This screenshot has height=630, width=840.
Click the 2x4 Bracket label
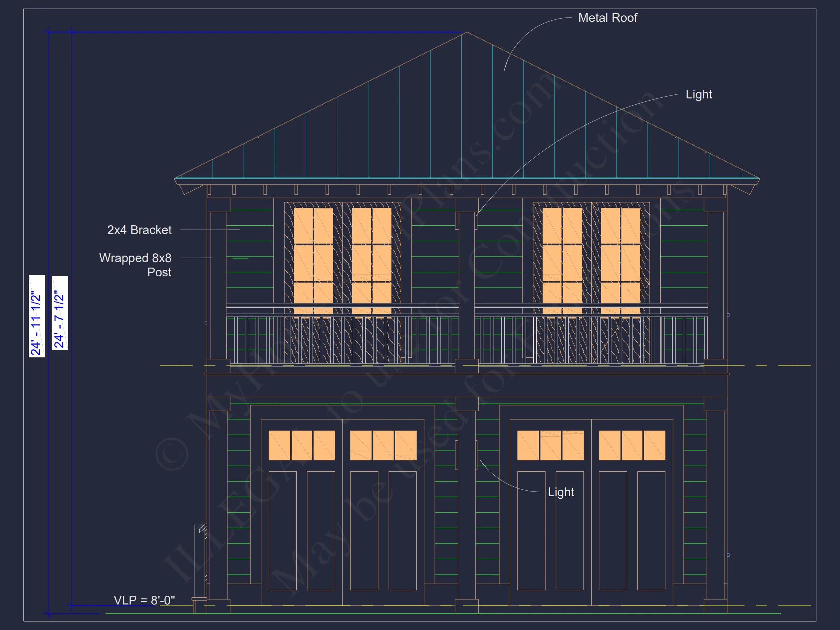click(139, 230)
